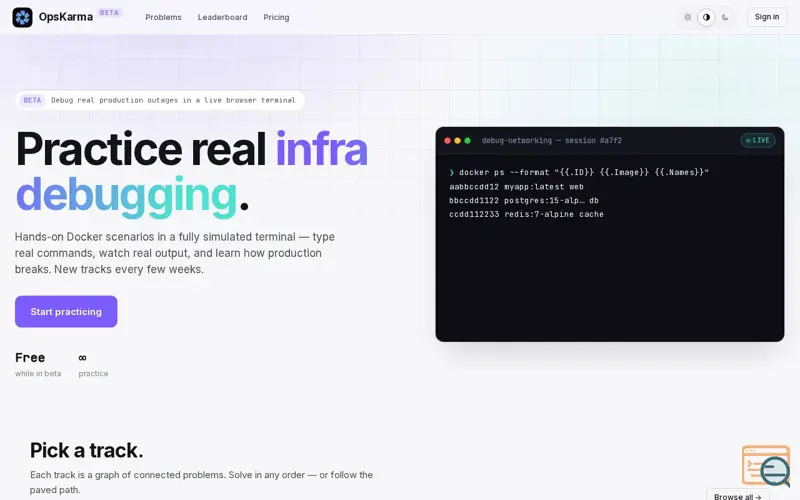Open the Problems nav item
This screenshot has width=800, height=500.
coord(163,17)
